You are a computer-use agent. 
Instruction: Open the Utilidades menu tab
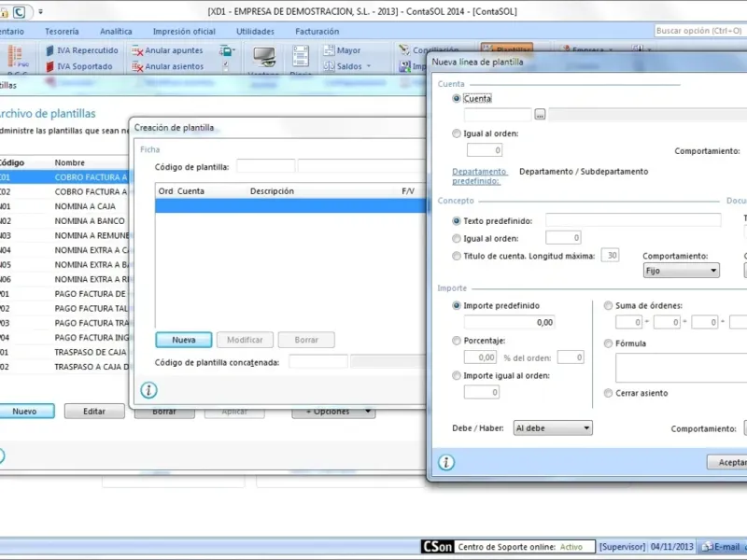coord(255,32)
